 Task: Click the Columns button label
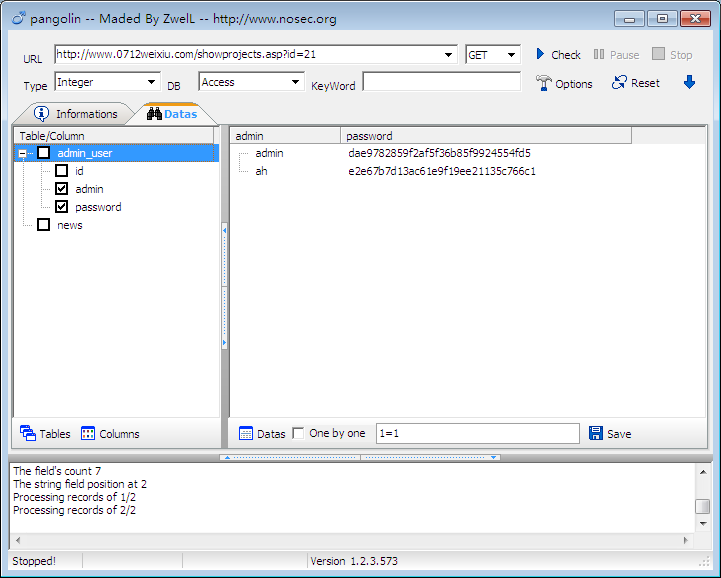119,434
